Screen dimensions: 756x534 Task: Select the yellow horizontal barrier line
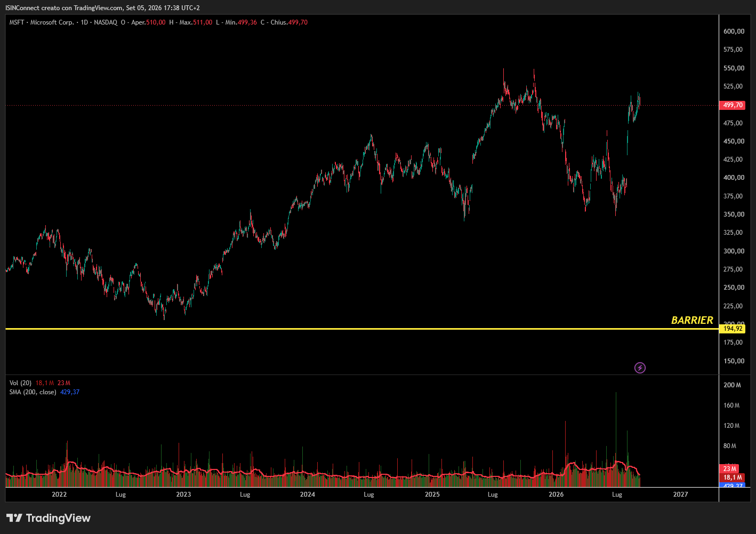362,329
